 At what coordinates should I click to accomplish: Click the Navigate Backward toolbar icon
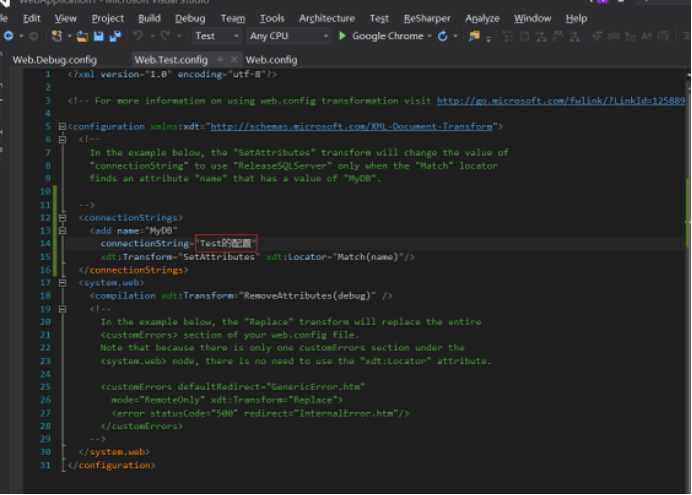pos(8,36)
